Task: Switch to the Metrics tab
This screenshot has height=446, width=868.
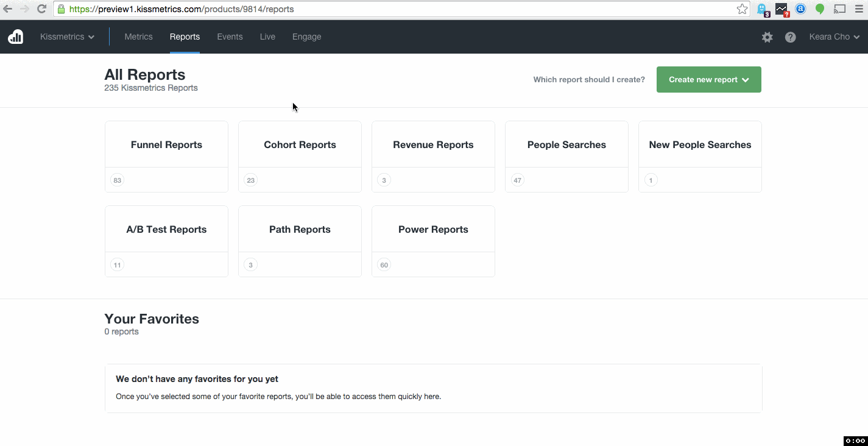Action: pyautogui.click(x=138, y=37)
